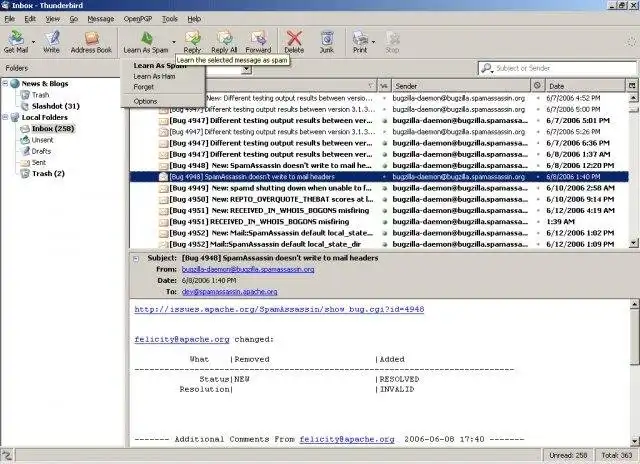Toggle read status of Bug 4950 message

pos(384,200)
